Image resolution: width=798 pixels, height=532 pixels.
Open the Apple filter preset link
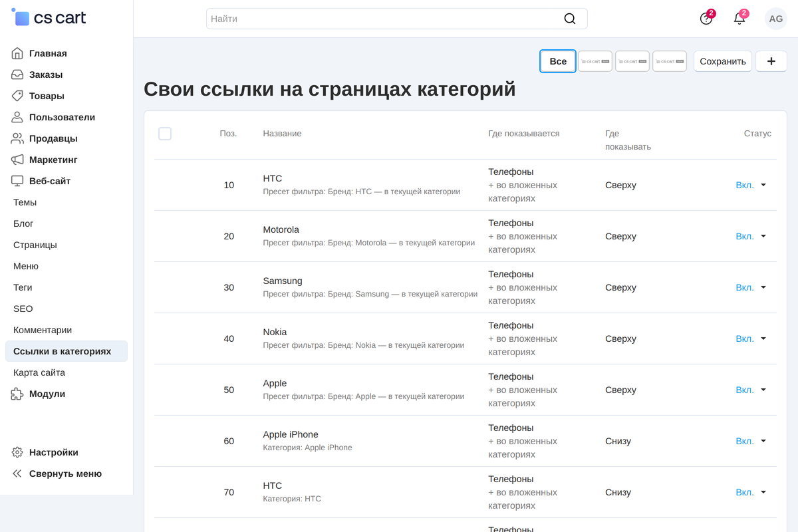point(275,383)
